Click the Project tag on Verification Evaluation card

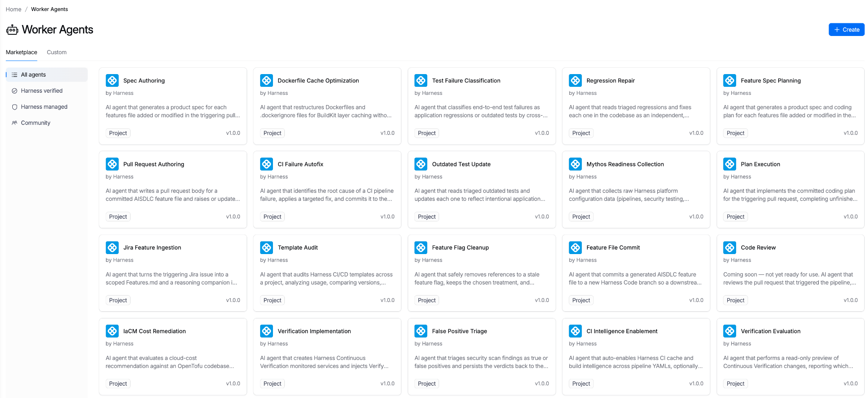click(x=735, y=384)
